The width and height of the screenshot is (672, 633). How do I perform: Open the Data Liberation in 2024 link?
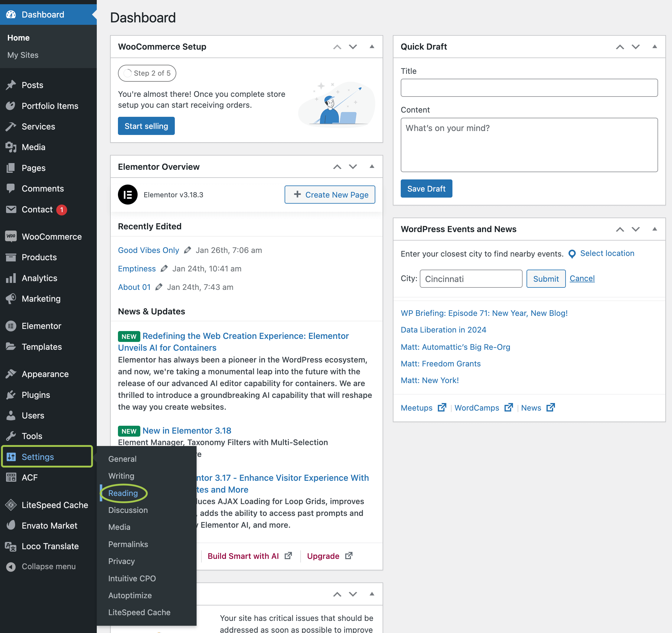coord(443,330)
